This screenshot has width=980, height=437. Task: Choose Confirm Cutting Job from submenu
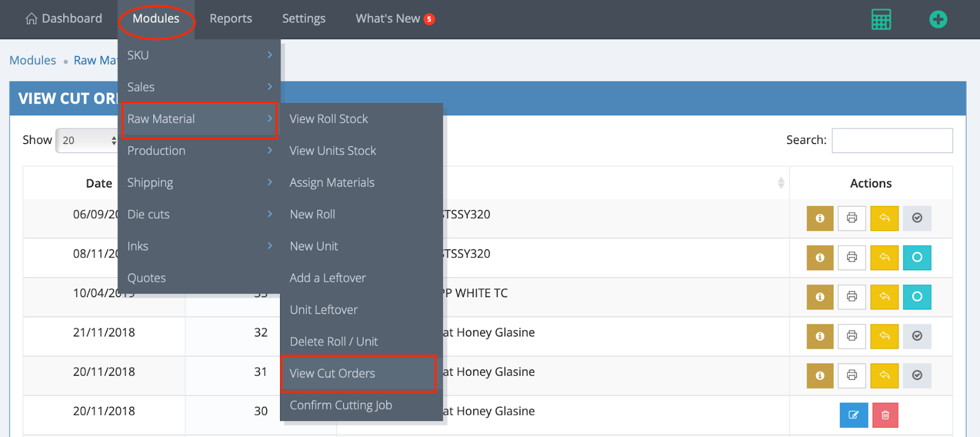click(x=341, y=405)
